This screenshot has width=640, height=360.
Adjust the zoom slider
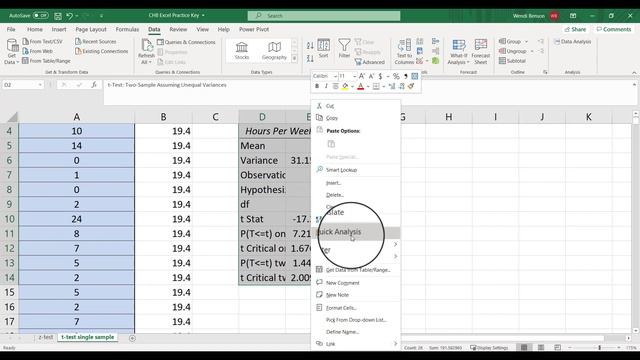(599, 348)
